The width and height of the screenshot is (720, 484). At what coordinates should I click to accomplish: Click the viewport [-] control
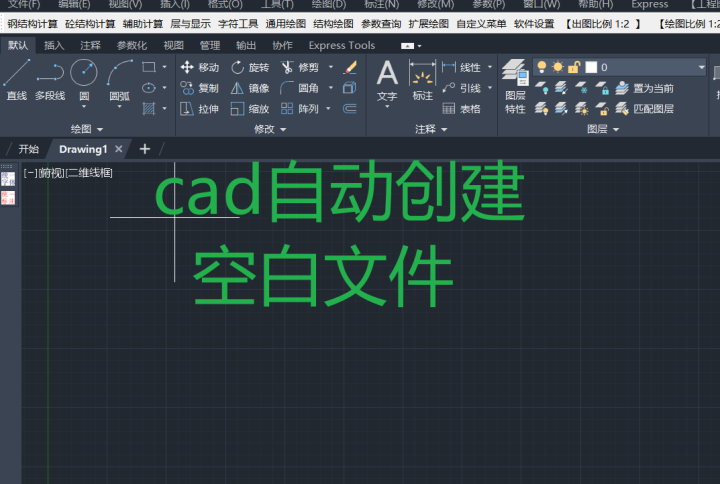(x=30, y=173)
